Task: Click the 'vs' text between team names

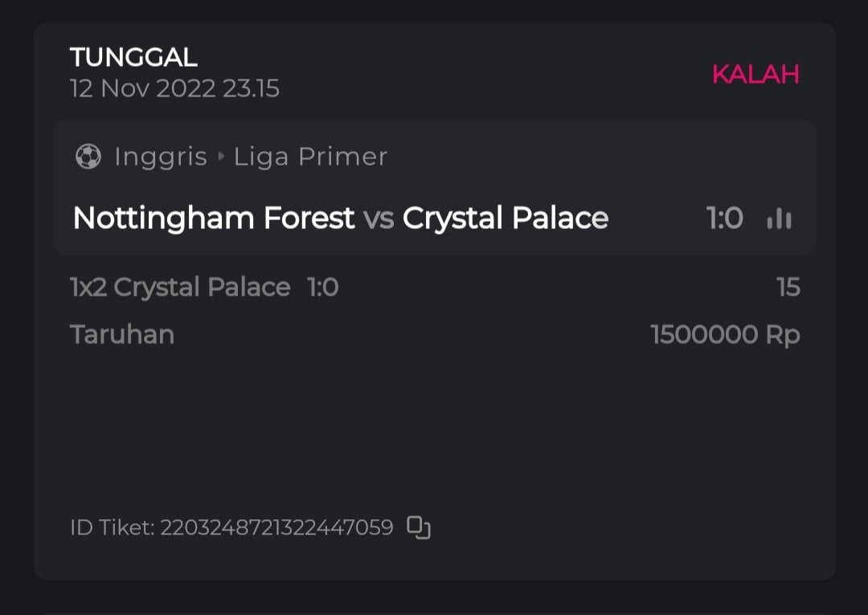Action: coord(379,219)
